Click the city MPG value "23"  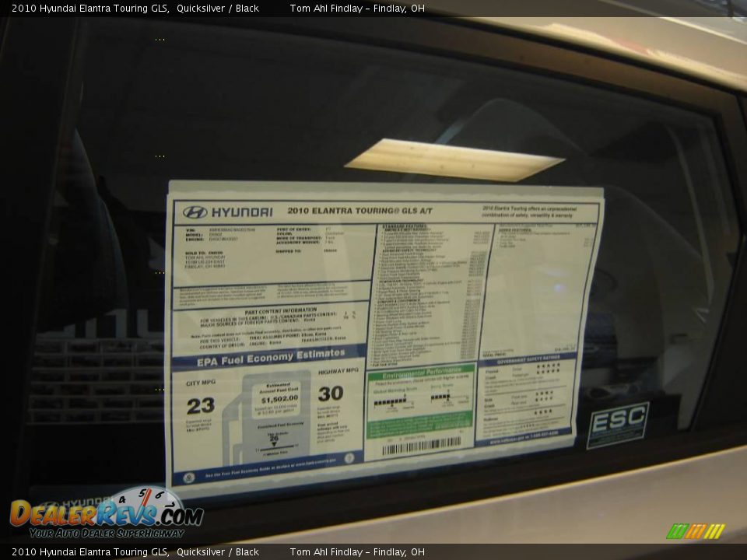click(201, 406)
